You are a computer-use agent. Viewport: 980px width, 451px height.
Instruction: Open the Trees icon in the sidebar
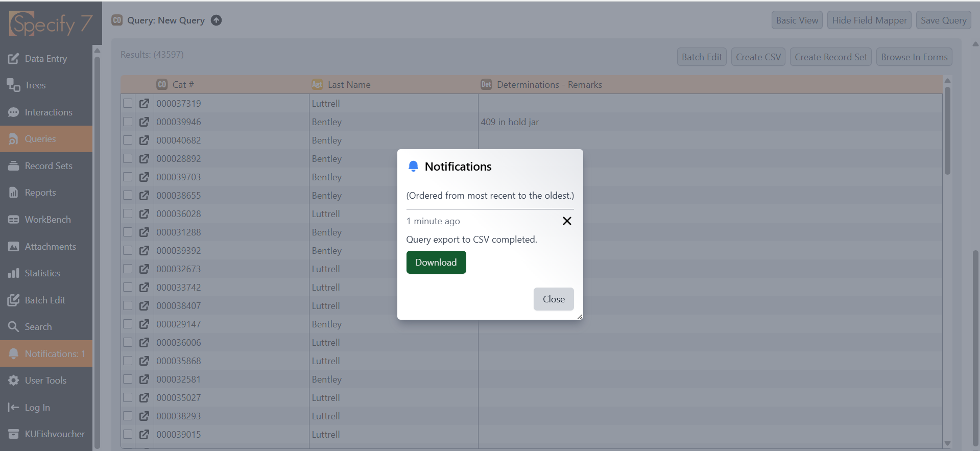pyautogui.click(x=14, y=85)
